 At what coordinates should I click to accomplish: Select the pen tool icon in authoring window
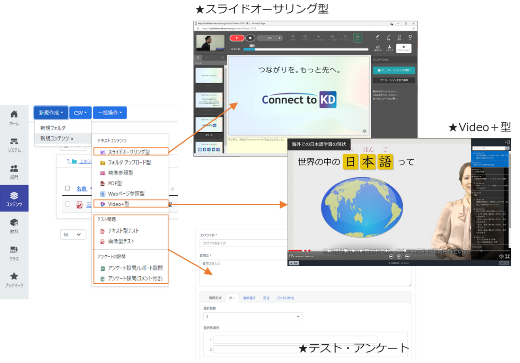(377, 37)
